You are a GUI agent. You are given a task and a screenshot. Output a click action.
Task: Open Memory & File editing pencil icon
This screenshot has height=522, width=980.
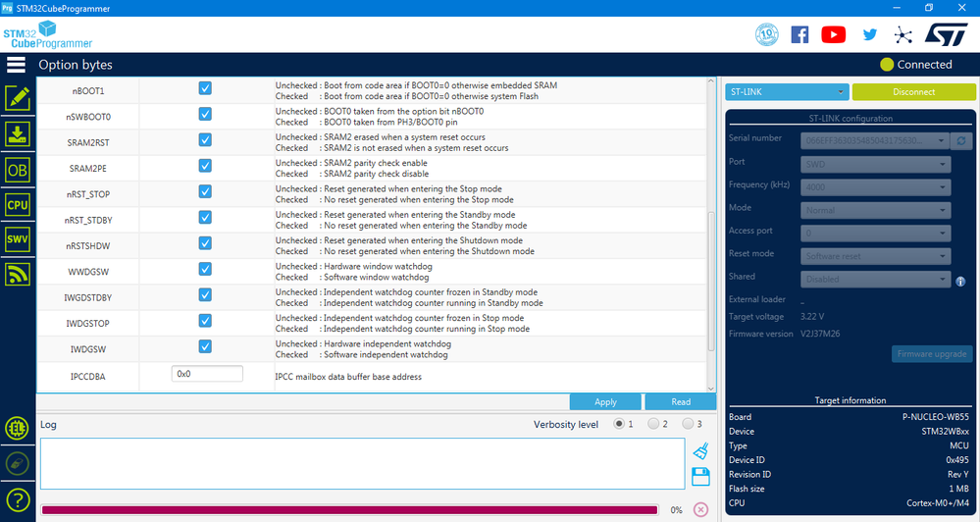pyautogui.click(x=18, y=98)
